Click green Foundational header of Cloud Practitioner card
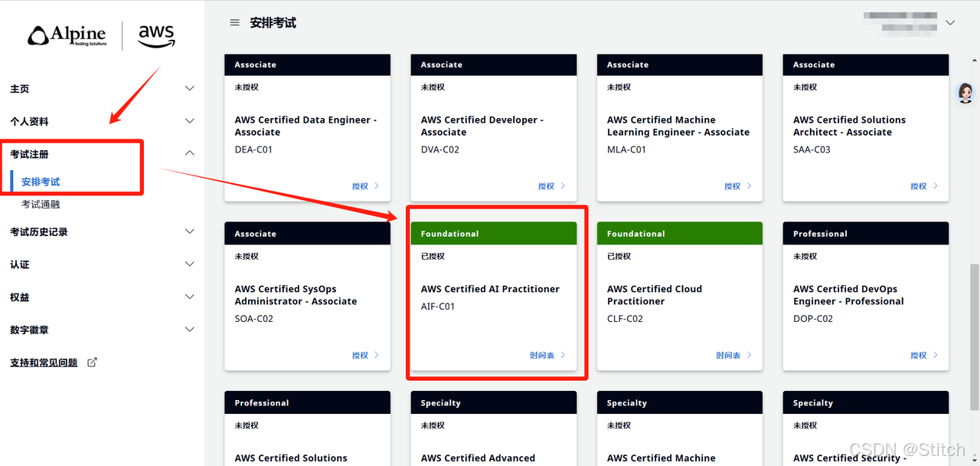 (680, 234)
